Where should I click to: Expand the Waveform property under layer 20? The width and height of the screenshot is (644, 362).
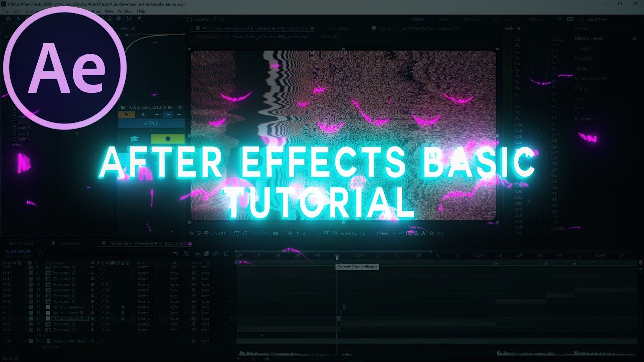point(38,347)
